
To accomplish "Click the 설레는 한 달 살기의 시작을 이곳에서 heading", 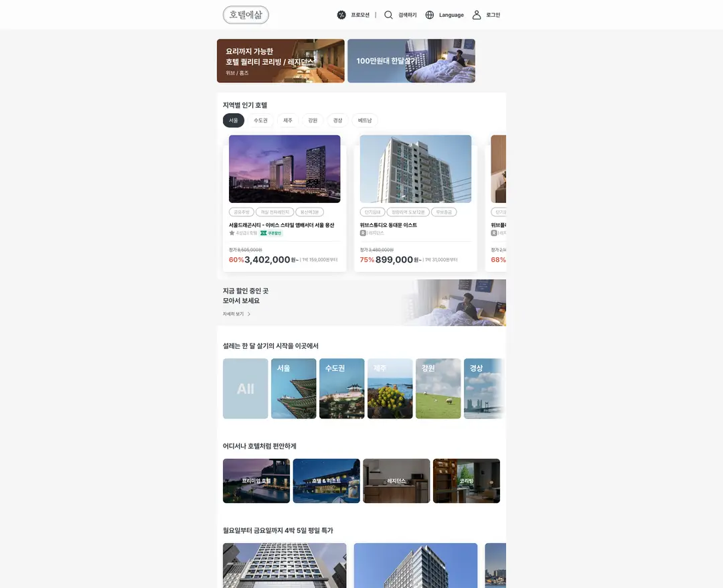I will (270, 346).
